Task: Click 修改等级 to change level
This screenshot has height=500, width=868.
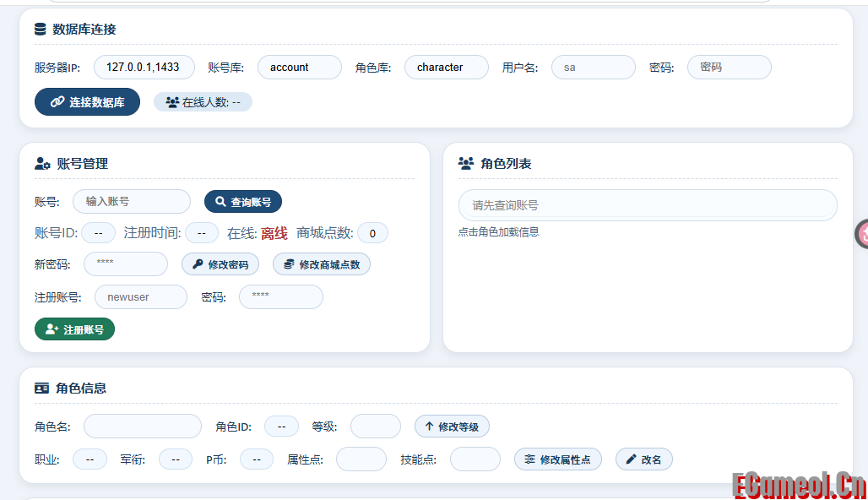Action: click(x=452, y=427)
